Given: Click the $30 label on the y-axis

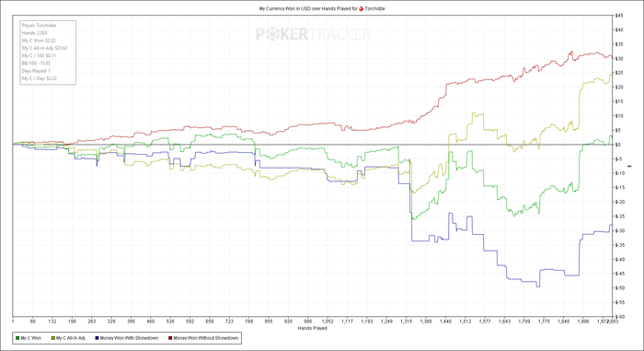Looking at the screenshot, I should tap(619, 59).
